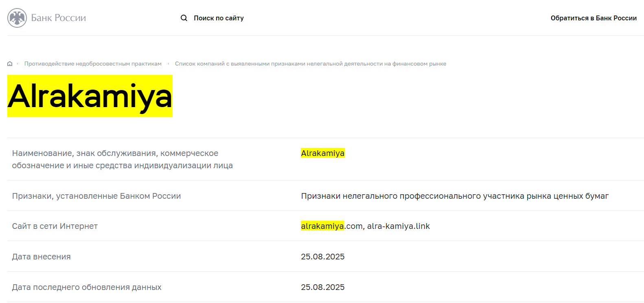This screenshot has width=644, height=303.
Task: Go to 'Противодействие недобросовестным практикам' breadcrumb
Action: pyautogui.click(x=93, y=64)
